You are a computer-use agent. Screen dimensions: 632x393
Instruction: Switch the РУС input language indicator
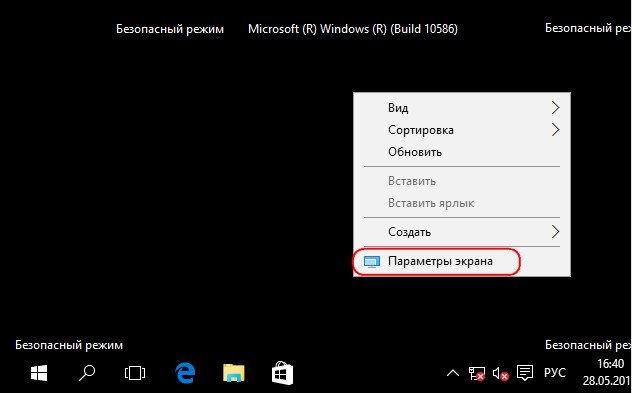point(555,373)
